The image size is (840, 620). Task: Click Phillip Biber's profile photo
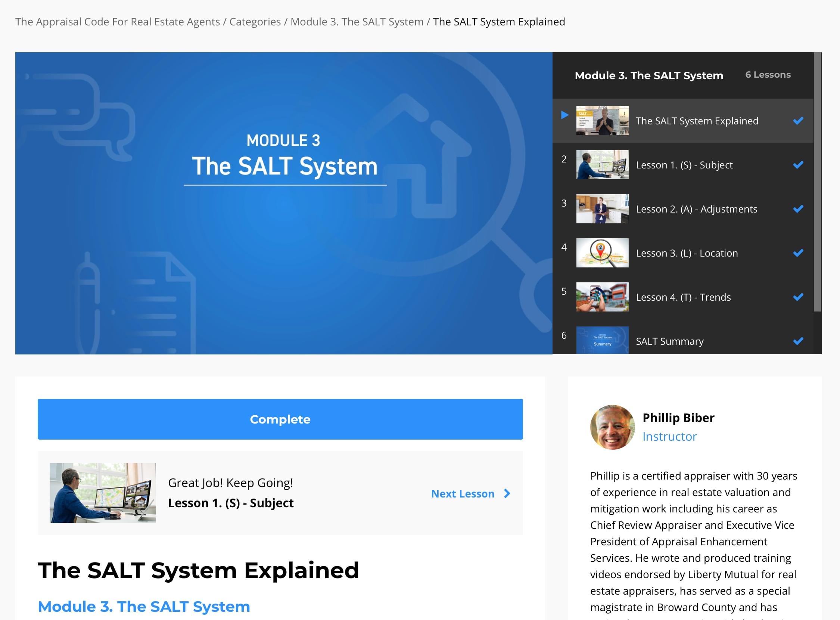point(612,427)
